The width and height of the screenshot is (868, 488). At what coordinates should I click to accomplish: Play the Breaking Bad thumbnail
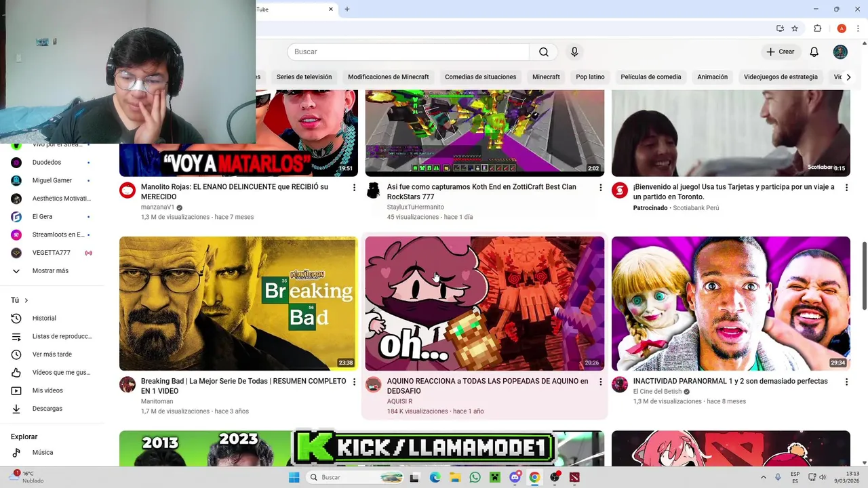click(x=239, y=303)
